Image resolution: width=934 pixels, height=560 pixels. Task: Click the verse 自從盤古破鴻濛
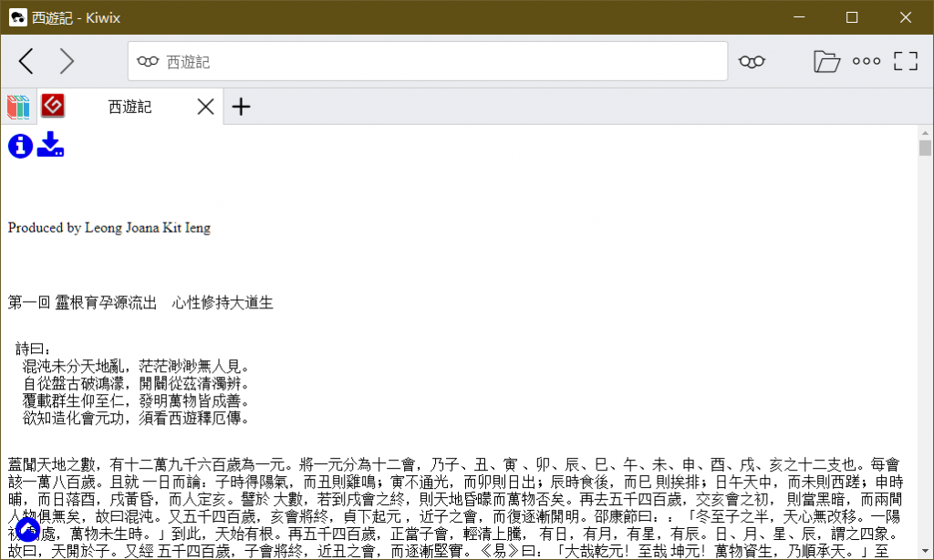[x=73, y=383]
